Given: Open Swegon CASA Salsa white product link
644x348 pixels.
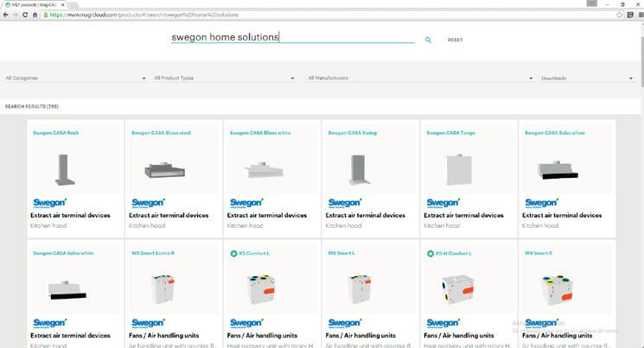Looking at the screenshot, I should click(x=63, y=253).
